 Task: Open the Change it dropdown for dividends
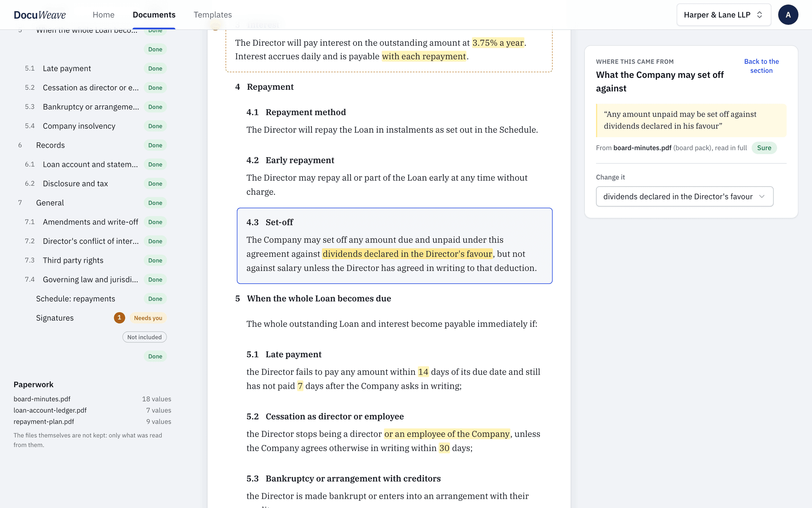click(684, 196)
